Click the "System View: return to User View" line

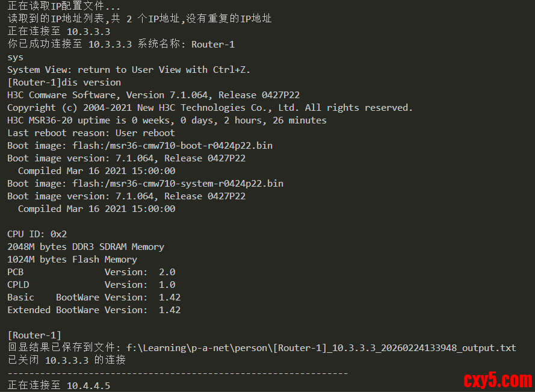[129, 70]
